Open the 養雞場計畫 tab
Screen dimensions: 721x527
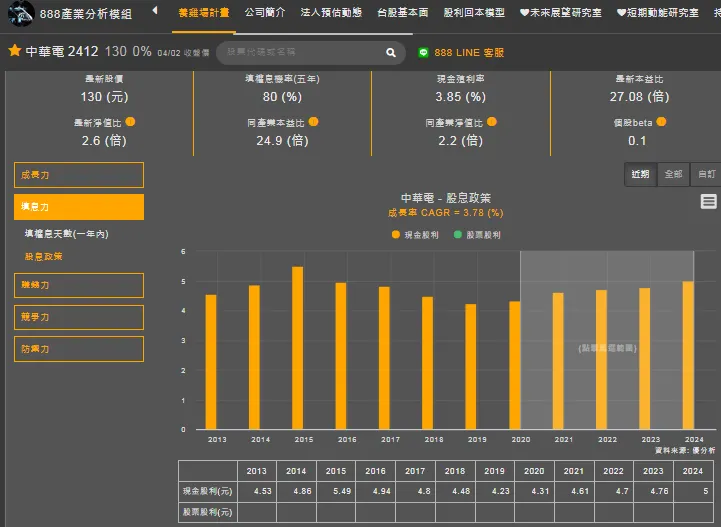tap(204, 13)
